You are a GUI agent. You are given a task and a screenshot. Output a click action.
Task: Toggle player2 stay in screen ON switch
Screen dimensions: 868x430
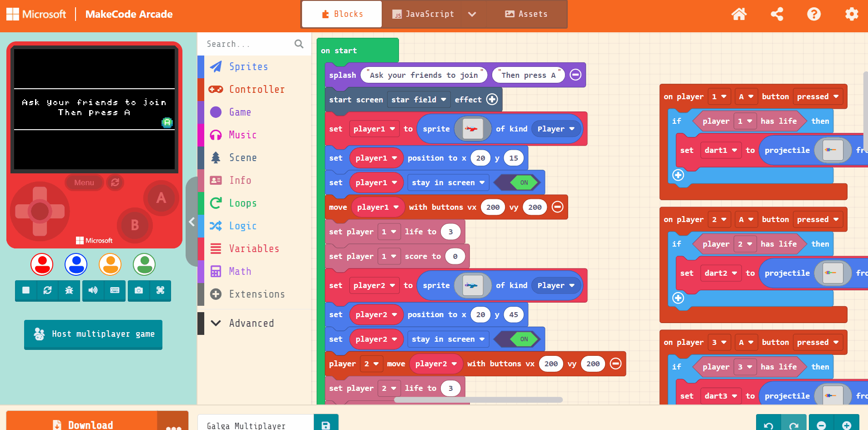(518, 339)
